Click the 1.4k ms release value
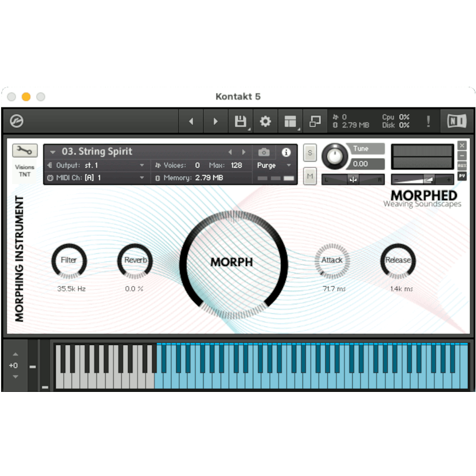Image resolution: width=476 pixels, height=476 pixels. tap(401, 289)
